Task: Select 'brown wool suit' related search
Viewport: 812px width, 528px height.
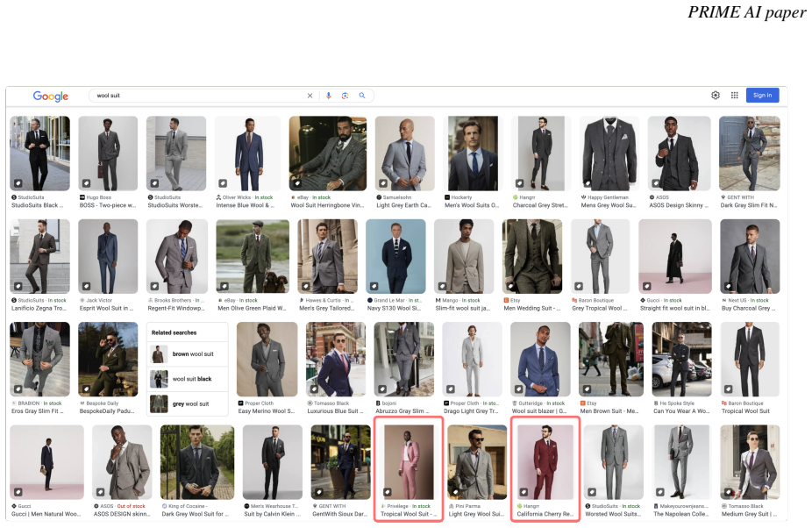Action: [x=188, y=354]
